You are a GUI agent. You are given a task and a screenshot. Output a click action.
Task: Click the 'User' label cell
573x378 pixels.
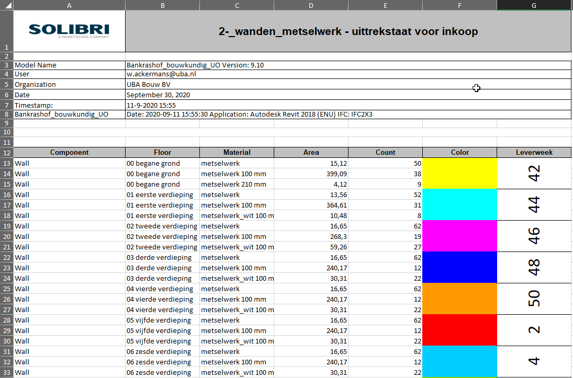click(x=69, y=74)
